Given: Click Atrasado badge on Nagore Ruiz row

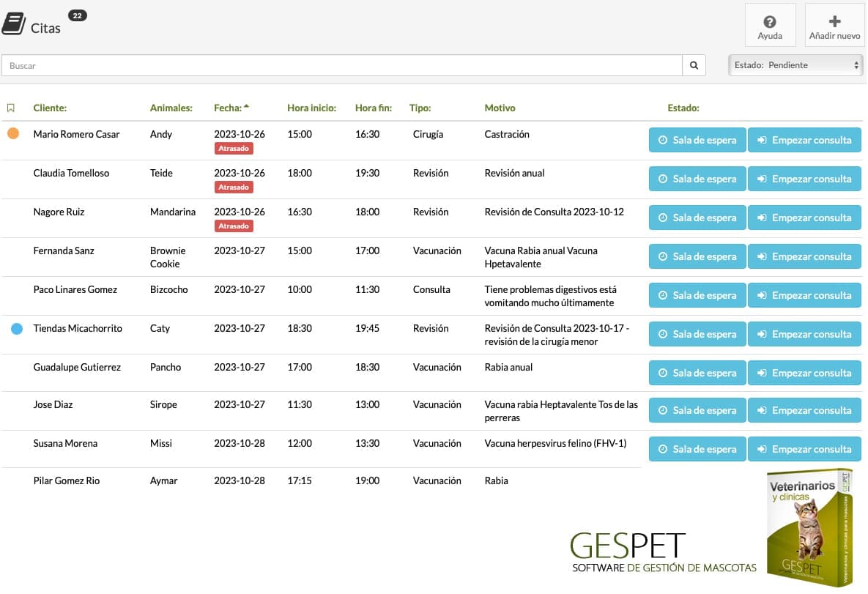Looking at the screenshot, I should pos(234,226).
